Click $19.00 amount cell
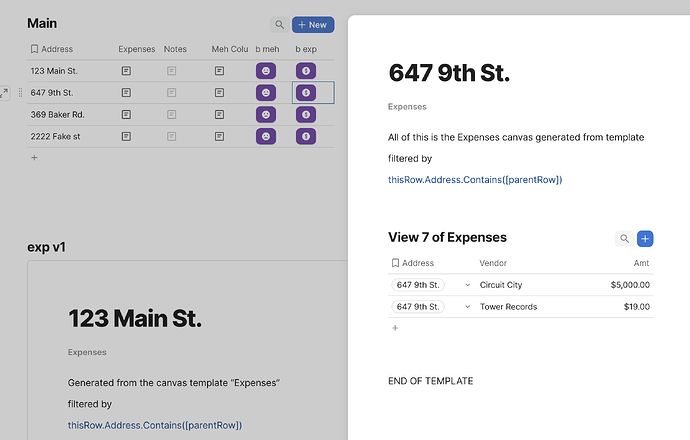 click(636, 307)
